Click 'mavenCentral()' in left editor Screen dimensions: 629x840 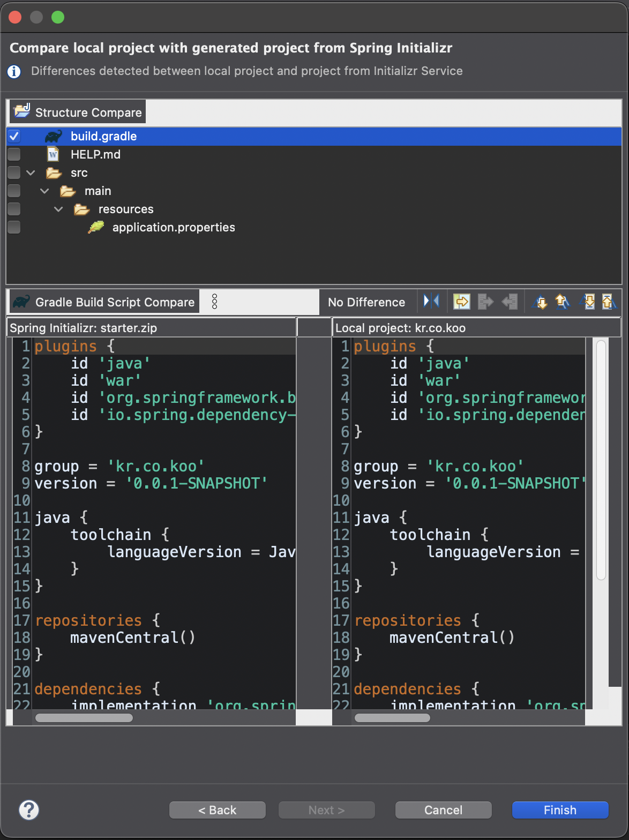[x=132, y=637]
